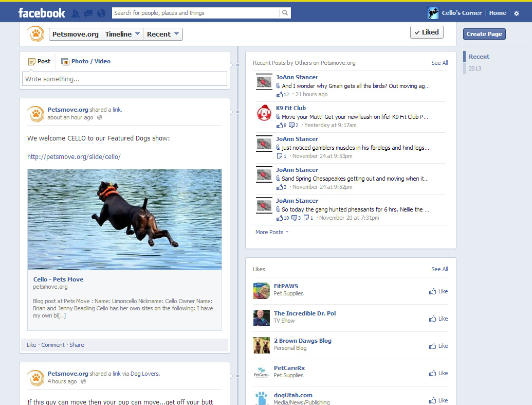The height and width of the screenshot is (405, 532).
Task: Open 'Cello - Pets Move' link title
Action: coord(58,279)
